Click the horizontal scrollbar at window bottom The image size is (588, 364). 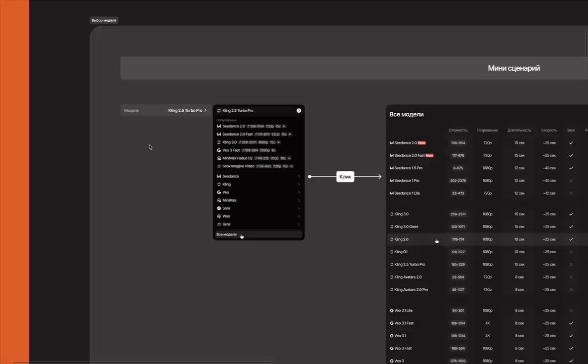[x=142, y=362]
